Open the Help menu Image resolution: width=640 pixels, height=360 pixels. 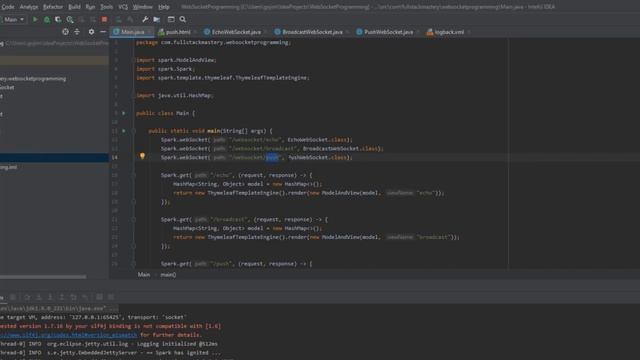tap(164, 7)
